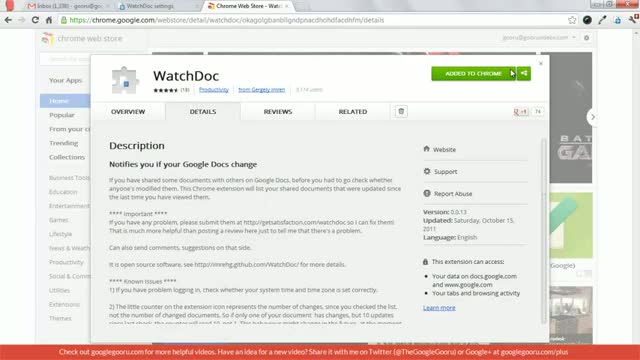Open the browser home page icon
The height and width of the screenshot is (360, 640).
click(x=49, y=20)
